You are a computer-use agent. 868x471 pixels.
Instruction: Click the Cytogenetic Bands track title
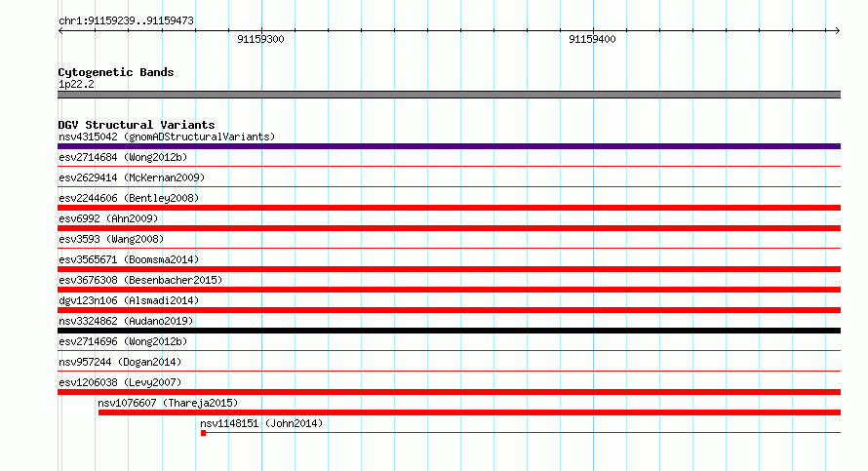pos(116,72)
